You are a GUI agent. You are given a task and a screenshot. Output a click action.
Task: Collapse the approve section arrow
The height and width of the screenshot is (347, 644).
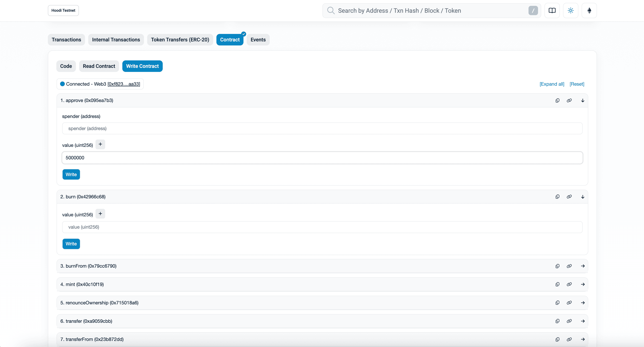click(582, 100)
